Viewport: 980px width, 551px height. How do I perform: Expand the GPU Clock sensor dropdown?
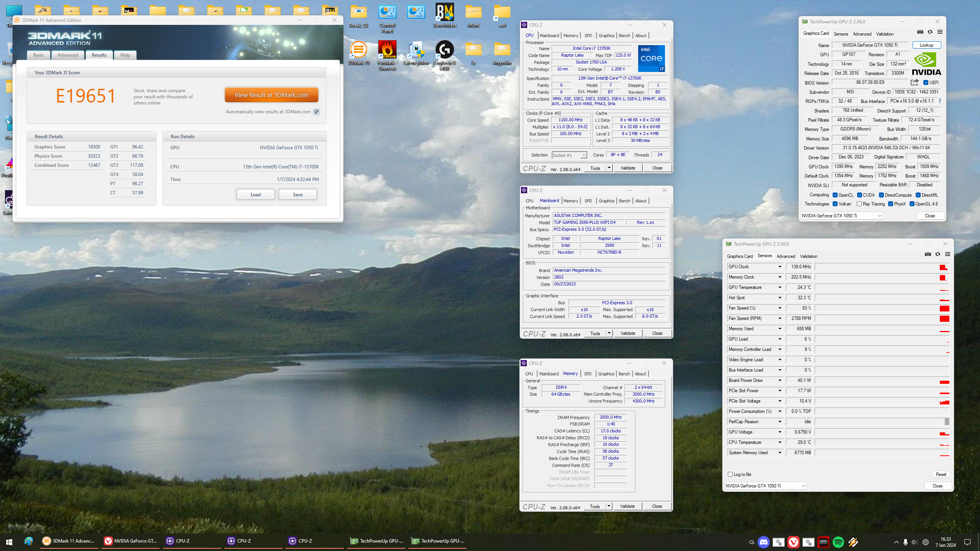pos(779,267)
